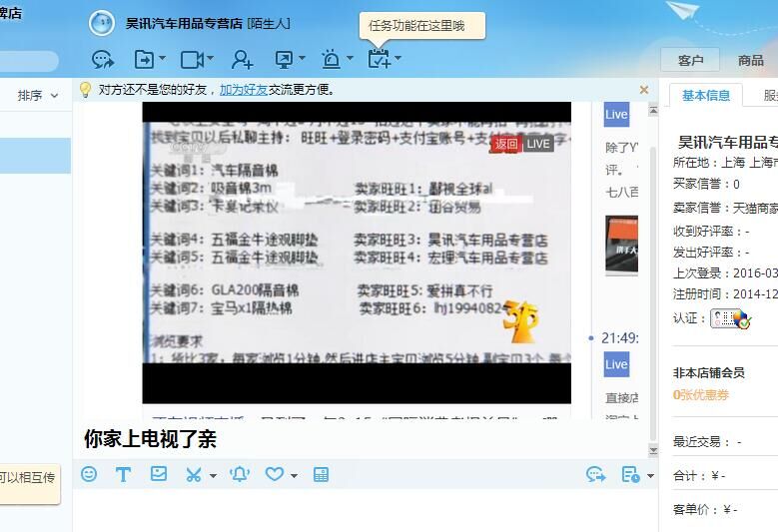Click the first Live icon in history panel
The width and height of the screenshot is (778, 532).
point(616,115)
